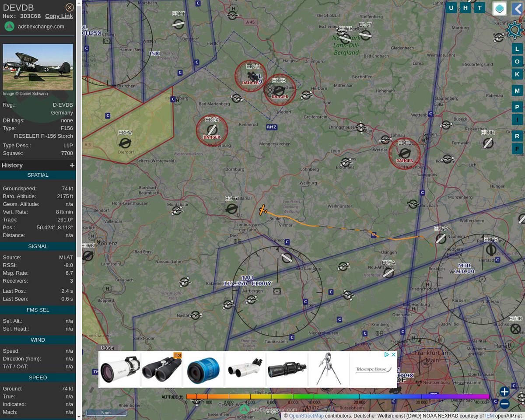Screen dimensions: 525x420
Task: Toggle the H map button
Action: click(465, 7)
